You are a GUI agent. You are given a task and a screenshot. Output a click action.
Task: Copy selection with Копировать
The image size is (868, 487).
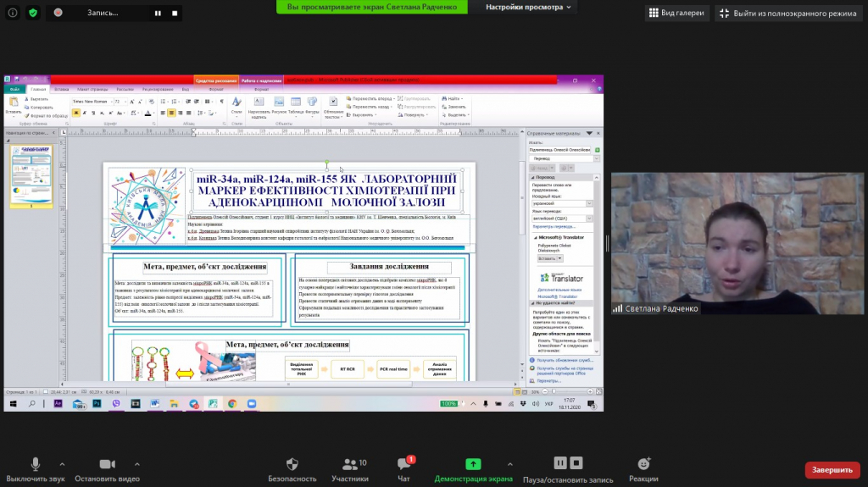point(39,108)
